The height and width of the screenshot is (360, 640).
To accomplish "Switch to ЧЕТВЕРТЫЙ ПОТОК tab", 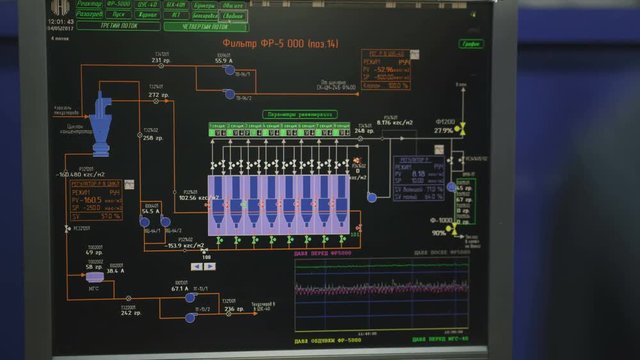I will [x=205, y=27].
